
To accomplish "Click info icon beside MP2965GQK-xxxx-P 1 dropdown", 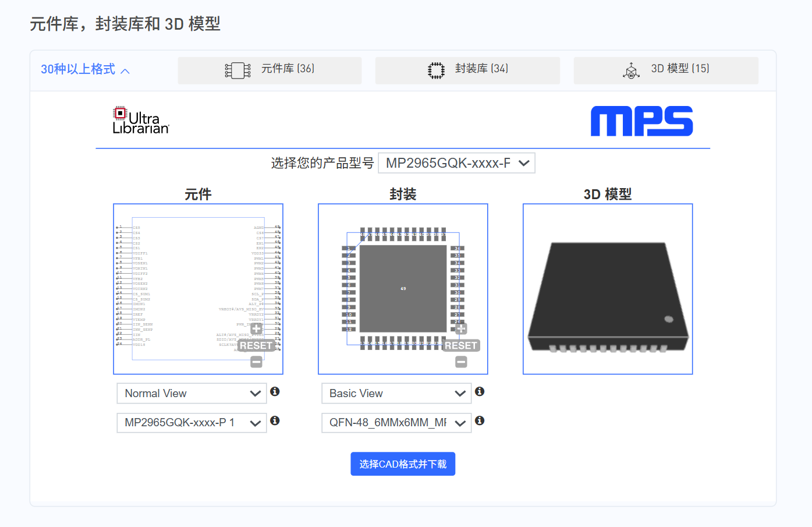I will coord(275,421).
